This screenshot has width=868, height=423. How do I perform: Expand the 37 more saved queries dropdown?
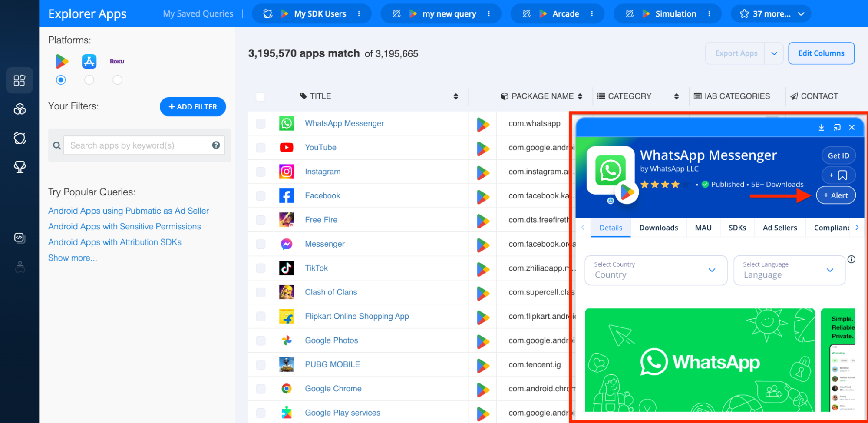point(771,14)
